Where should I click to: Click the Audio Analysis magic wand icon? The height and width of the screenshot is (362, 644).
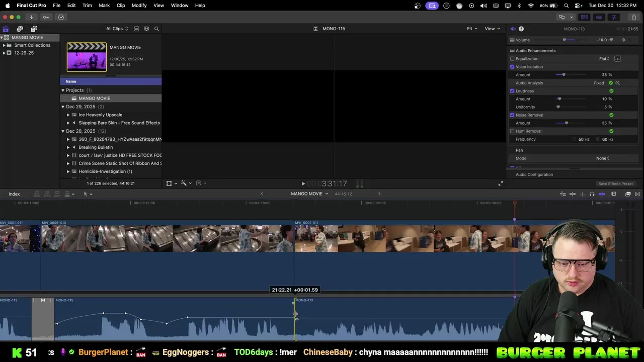tap(617, 83)
